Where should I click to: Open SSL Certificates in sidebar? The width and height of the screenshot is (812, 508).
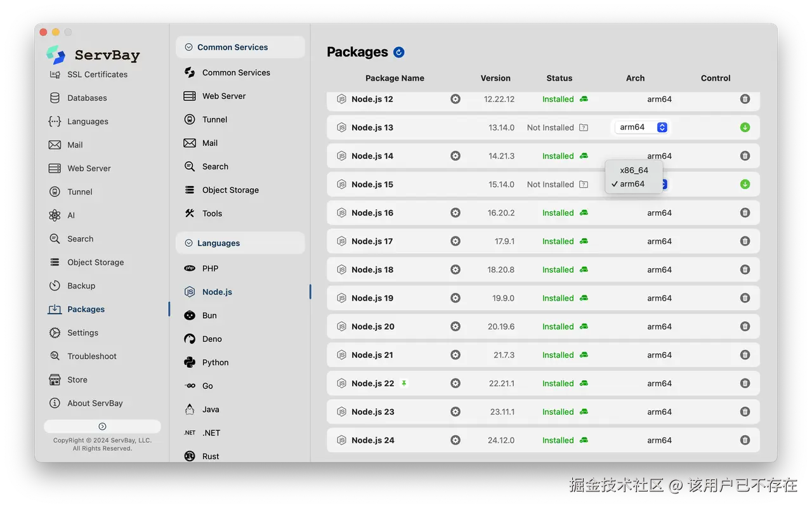click(89, 74)
